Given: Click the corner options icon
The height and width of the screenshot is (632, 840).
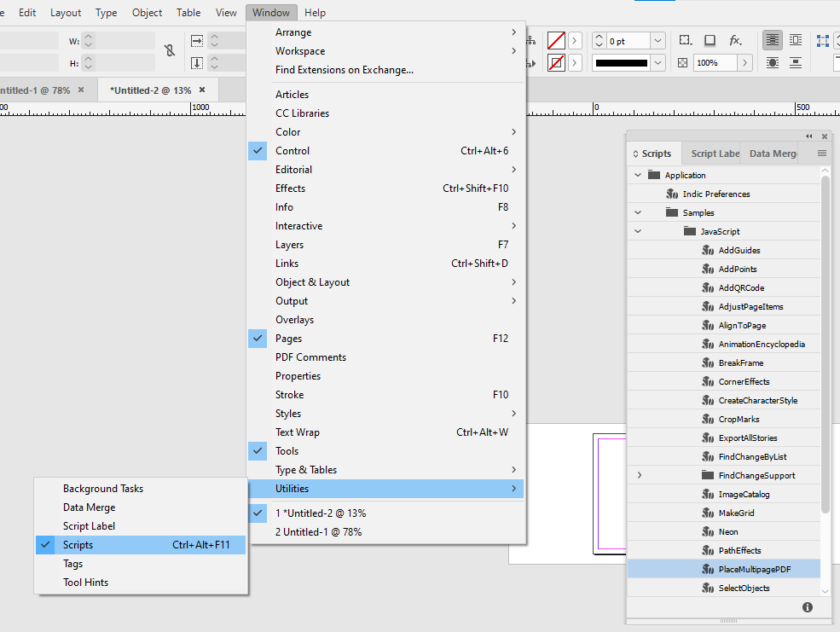Looking at the screenshot, I should (x=685, y=41).
